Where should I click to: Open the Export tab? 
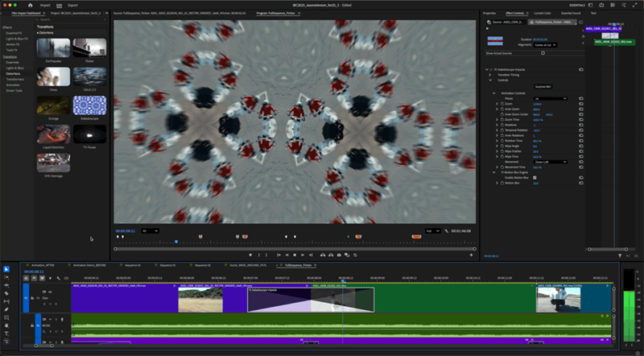72,5
